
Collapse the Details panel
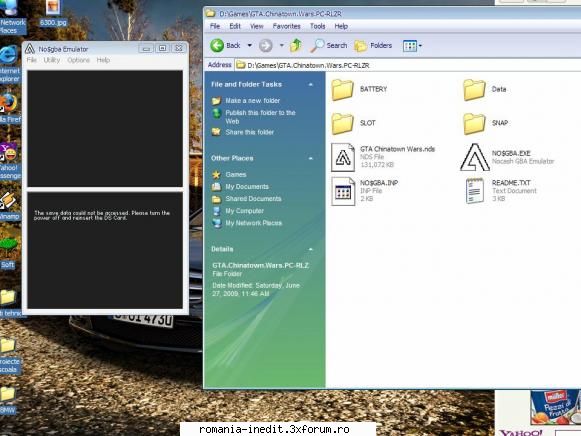[x=311, y=249]
